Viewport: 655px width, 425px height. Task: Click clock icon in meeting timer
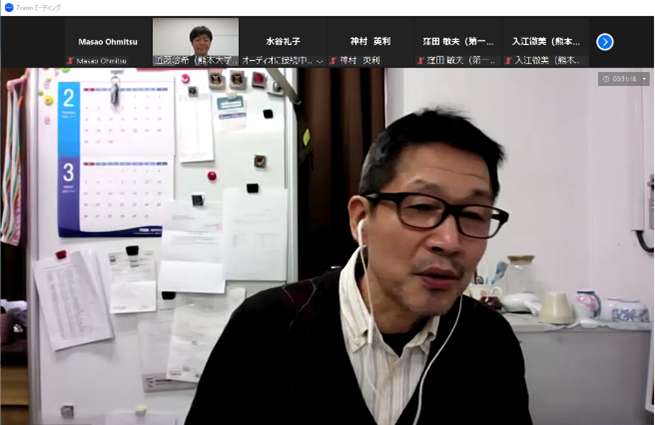coord(607,79)
